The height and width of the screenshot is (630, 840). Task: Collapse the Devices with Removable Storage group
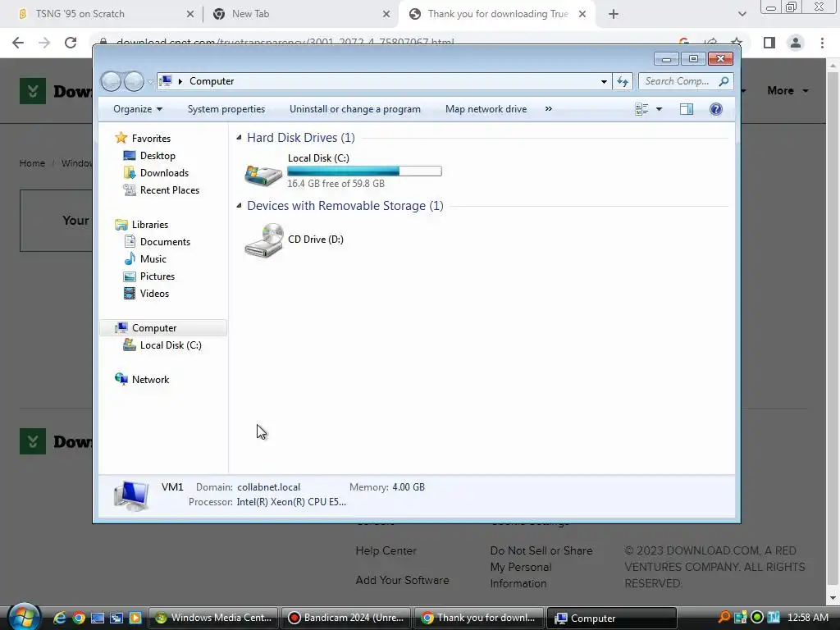click(239, 206)
